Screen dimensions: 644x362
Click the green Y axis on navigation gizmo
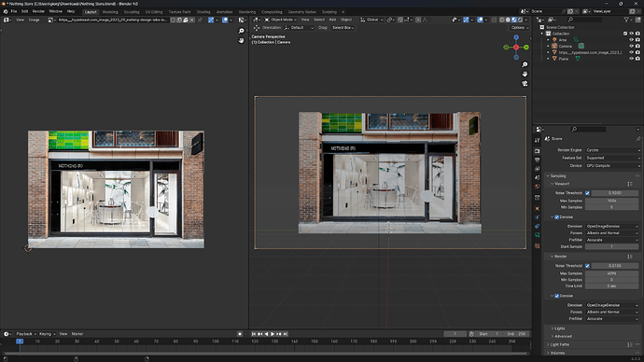(526, 48)
